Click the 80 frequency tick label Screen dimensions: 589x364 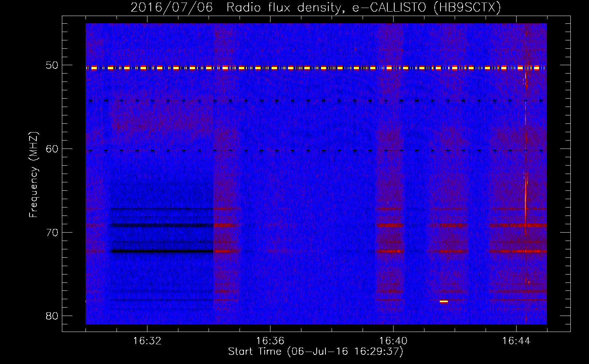pyautogui.click(x=52, y=316)
